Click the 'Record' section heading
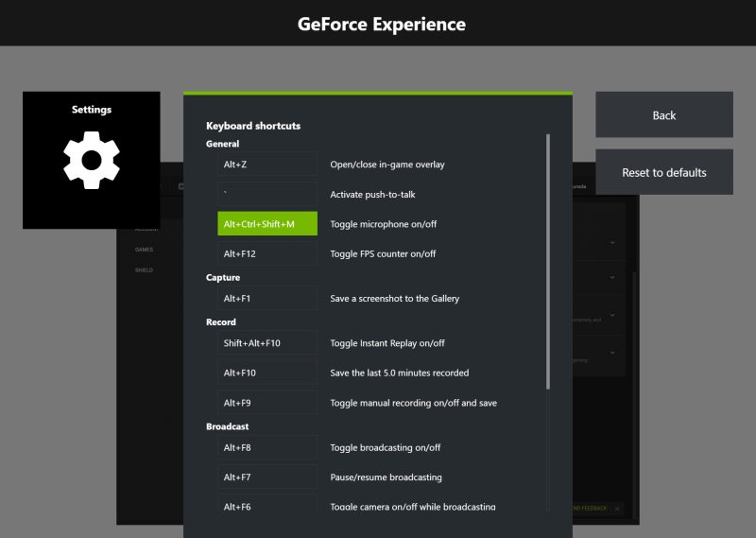 [x=221, y=321]
